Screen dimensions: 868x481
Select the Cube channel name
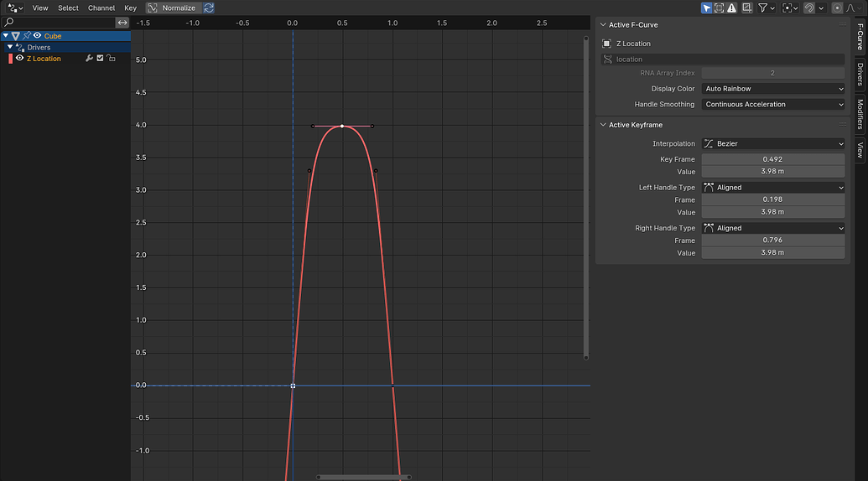[53, 36]
